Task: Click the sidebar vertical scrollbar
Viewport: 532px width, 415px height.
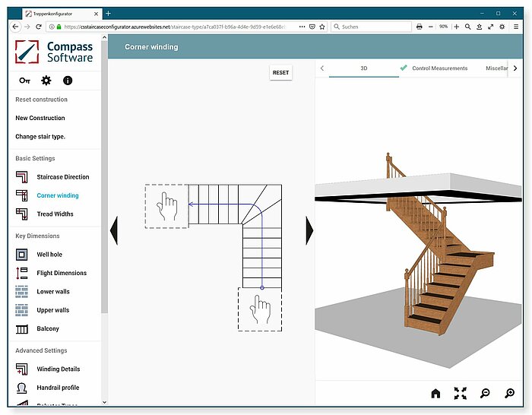Action: point(105,176)
